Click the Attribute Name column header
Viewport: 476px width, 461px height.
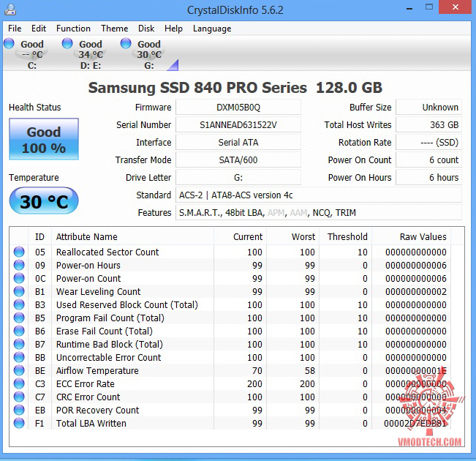132,237
